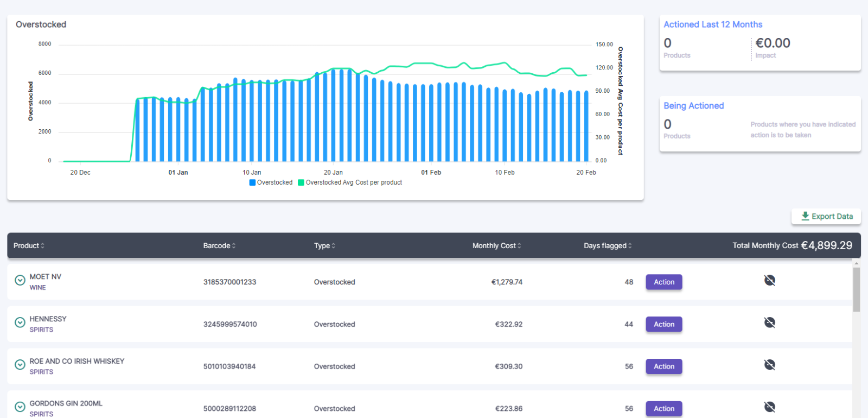Image resolution: width=868 pixels, height=418 pixels.
Task: Sort table by Barcode column
Action: click(219, 246)
